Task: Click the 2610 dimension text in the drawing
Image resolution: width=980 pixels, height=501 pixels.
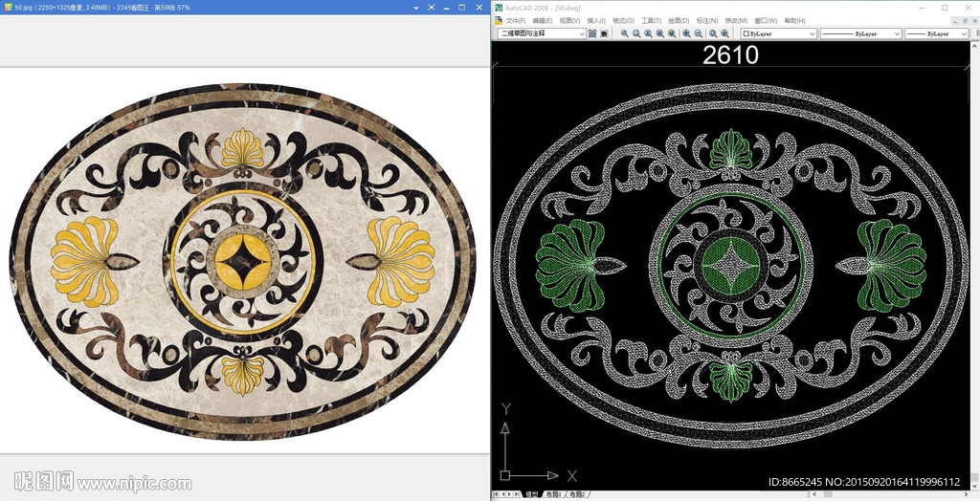Action: pos(730,54)
